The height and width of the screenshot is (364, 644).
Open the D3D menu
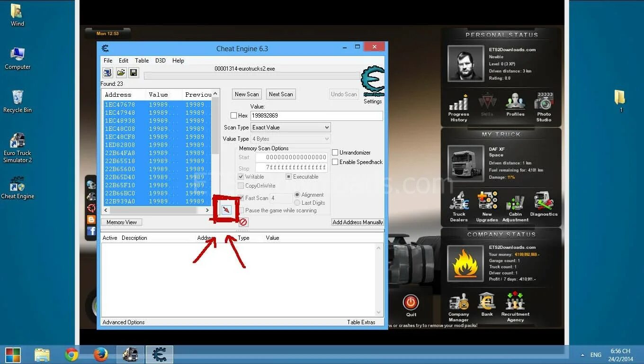[161, 61]
